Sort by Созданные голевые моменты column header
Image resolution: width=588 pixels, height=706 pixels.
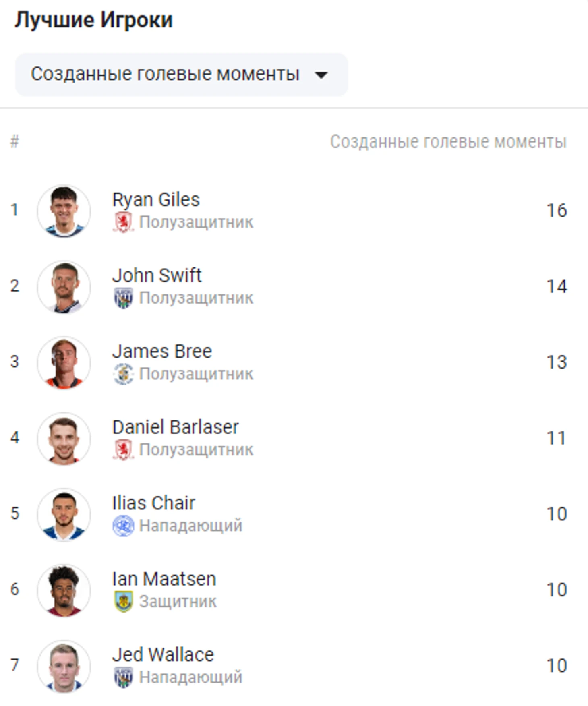[x=448, y=142]
